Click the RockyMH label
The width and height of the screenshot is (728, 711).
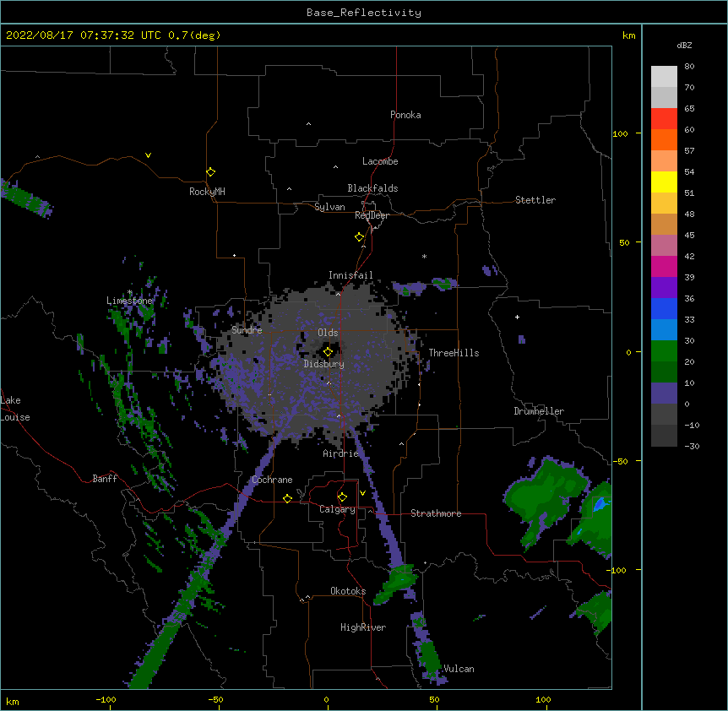pos(207,192)
